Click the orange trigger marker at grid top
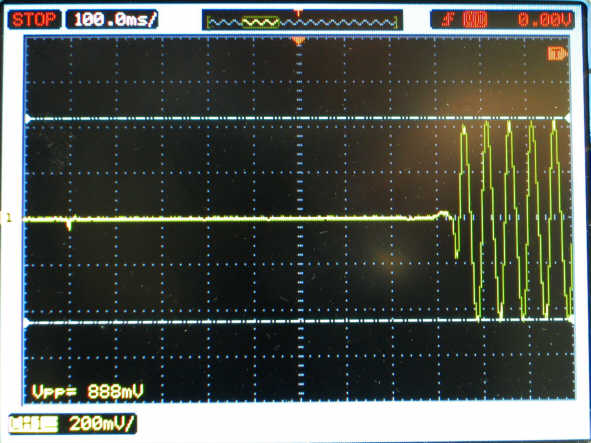591x443 pixels. 299,41
